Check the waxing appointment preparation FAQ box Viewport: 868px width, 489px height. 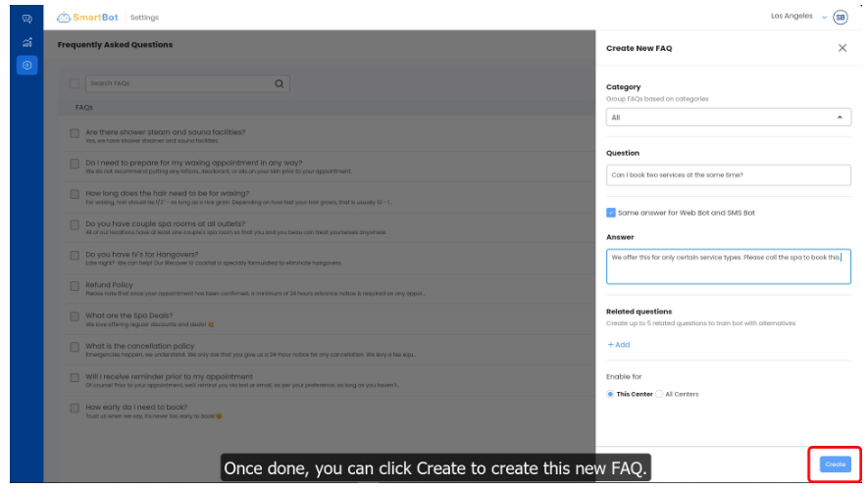(75, 164)
